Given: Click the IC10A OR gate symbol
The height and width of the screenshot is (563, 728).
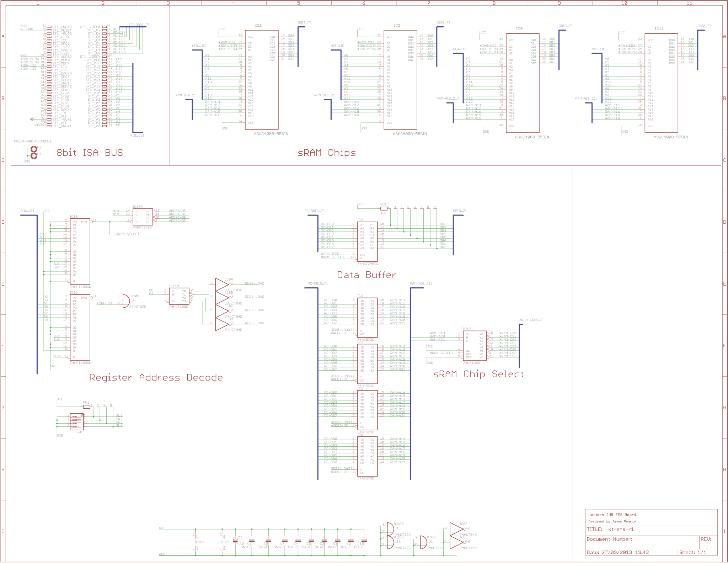Looking at the screenshot, I should click(126, 301).
